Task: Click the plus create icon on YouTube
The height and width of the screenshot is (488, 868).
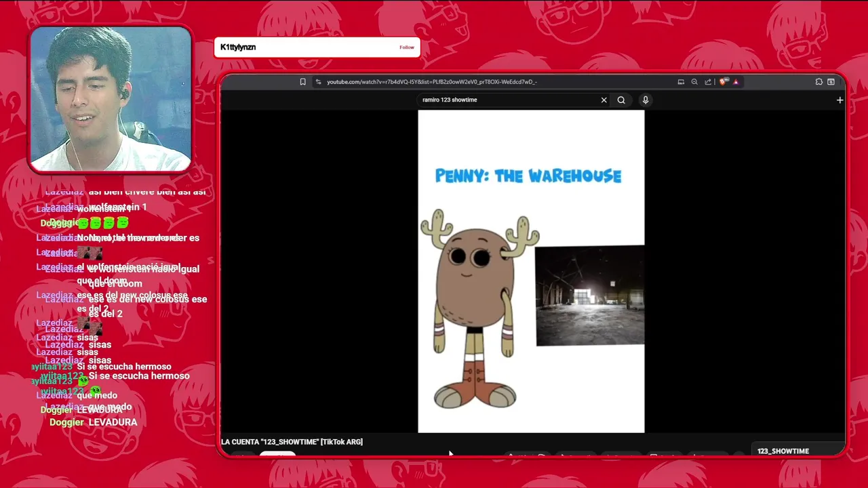Action: click(840, 100)
